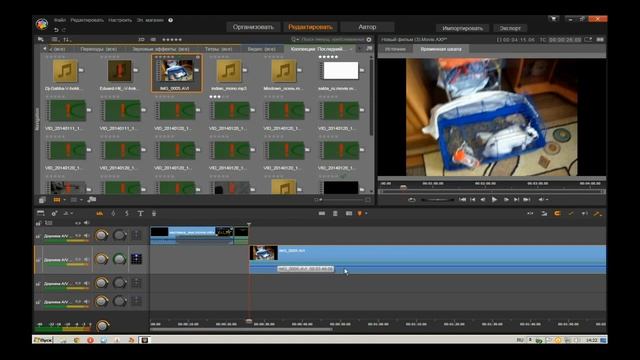Mute the first A/V track speaker
Screen dimensions: 640x360
click(x=87, y=236)
